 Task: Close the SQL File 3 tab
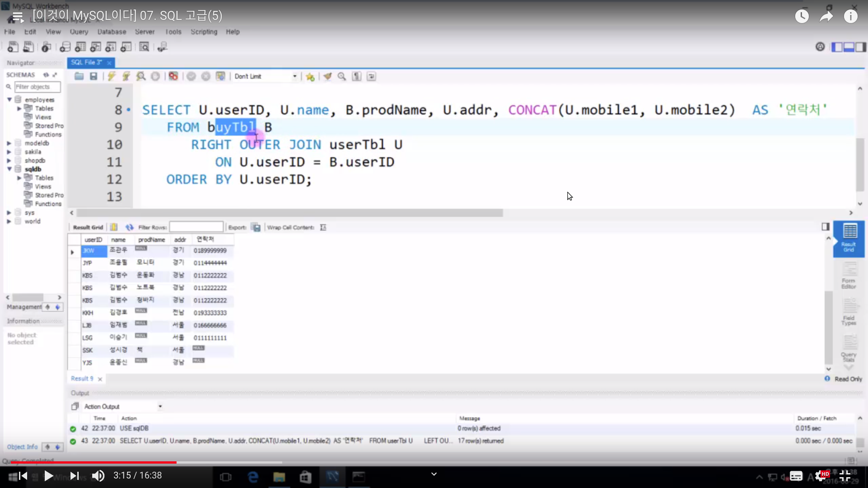(x=109, y=63)
